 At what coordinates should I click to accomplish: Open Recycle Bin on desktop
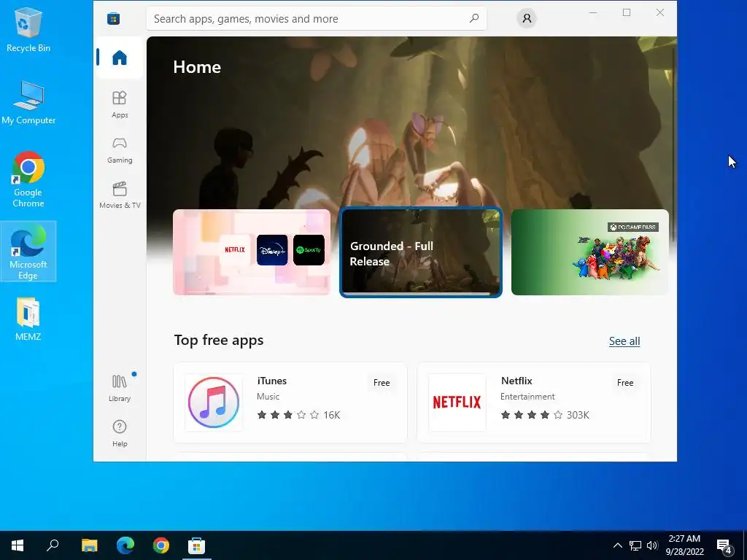[x=28, y=29]
